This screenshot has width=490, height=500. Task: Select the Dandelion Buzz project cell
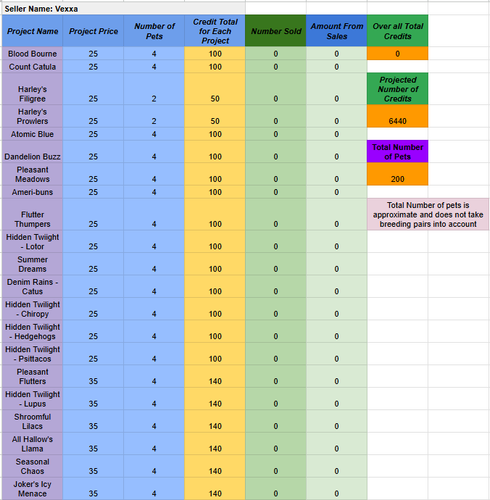point(32,152)
